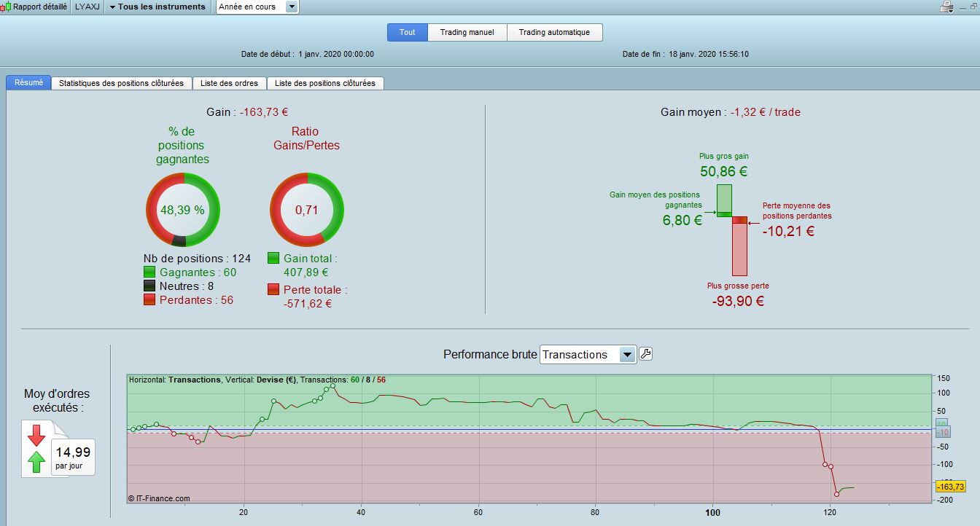Click the green Gain total legend square
The height and width of the screenshot is (526, 980).
[x=273, y=259]
